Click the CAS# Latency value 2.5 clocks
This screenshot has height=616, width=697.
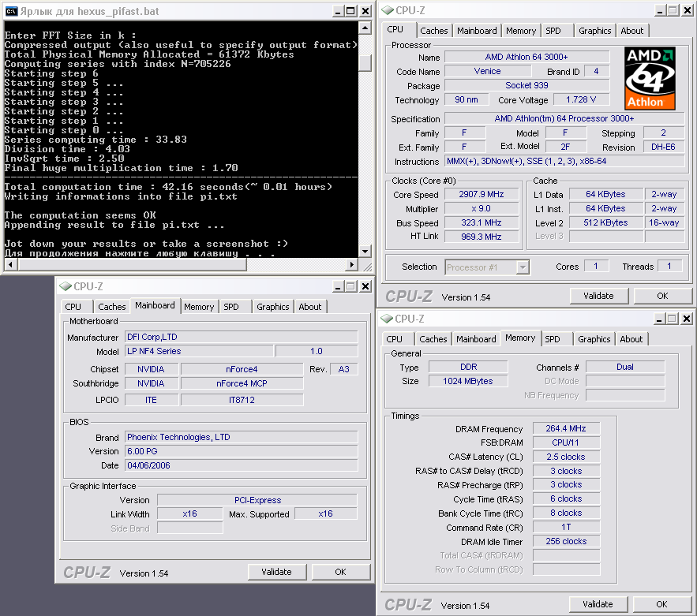point(566,457)
